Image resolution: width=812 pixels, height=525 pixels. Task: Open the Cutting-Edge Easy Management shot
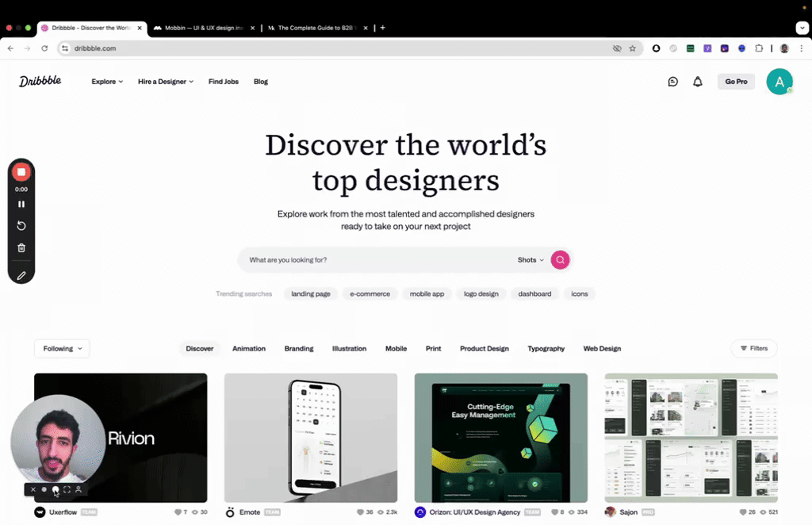pos(501,438)
